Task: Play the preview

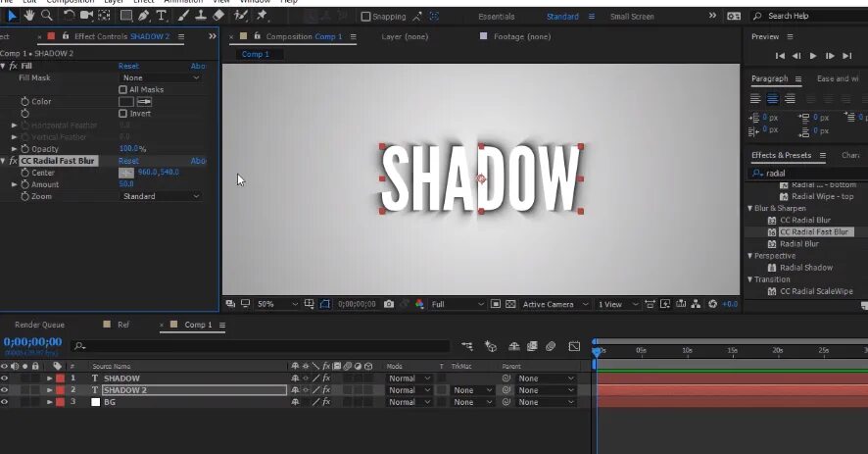Action: (x=812, y=56)
